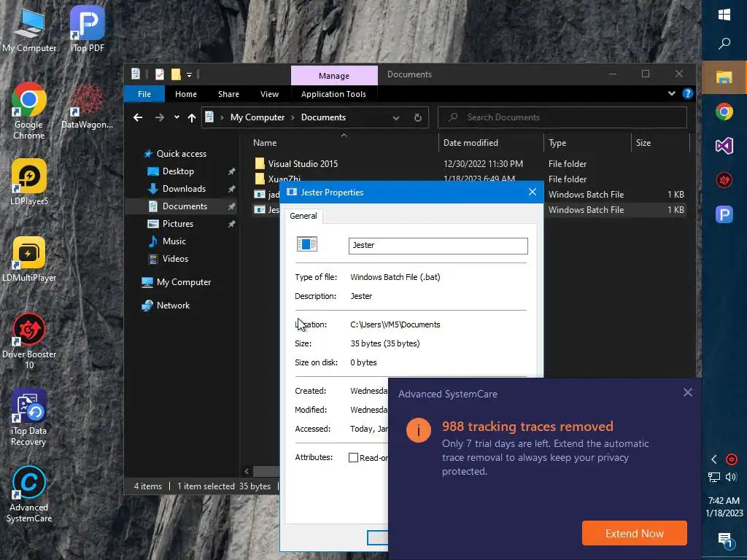Open Visual Studio taskbar icon
Image resolution: width=747 pixels, height=560 pixels.
click(724, 146)
